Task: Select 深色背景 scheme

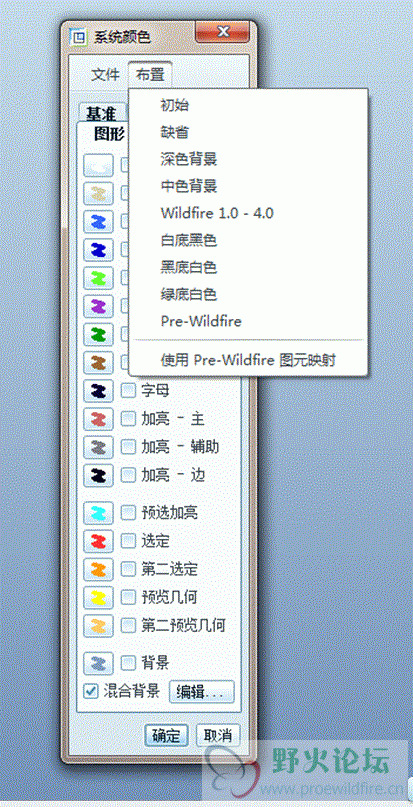Action: coord(248,160)
